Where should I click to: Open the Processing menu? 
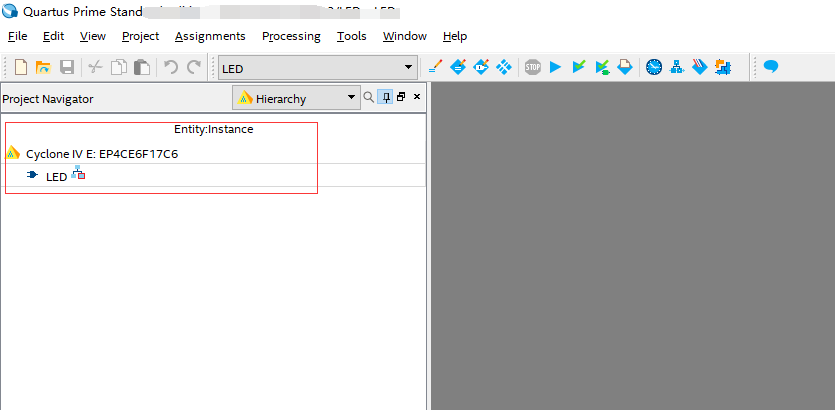(291, 36)
